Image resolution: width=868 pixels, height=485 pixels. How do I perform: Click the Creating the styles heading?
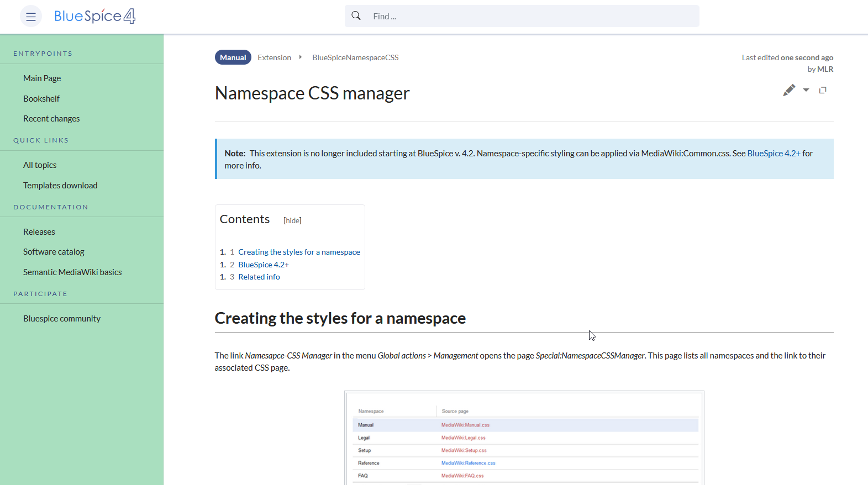(x=340, y=318)
